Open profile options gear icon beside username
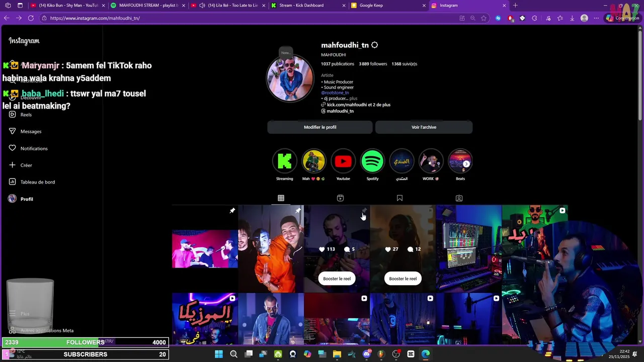 (x=374, y=45)
